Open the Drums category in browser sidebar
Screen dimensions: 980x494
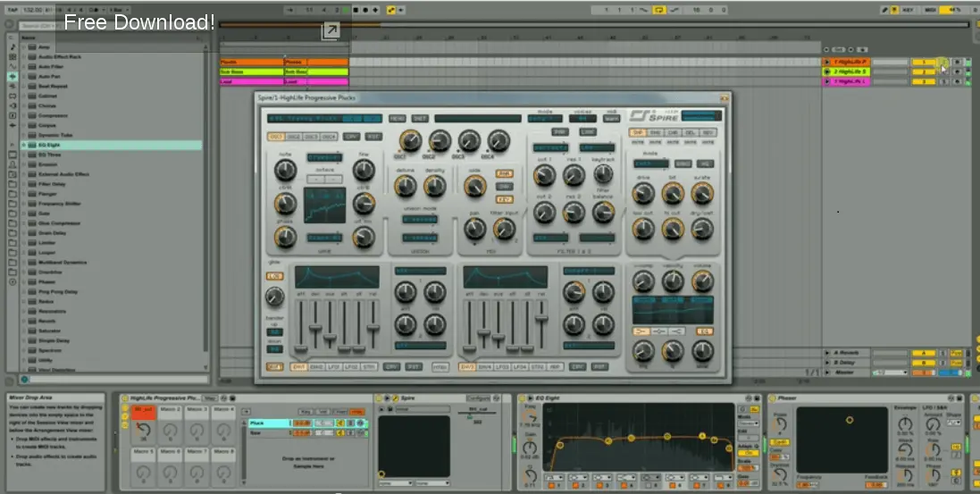(13, 57)
